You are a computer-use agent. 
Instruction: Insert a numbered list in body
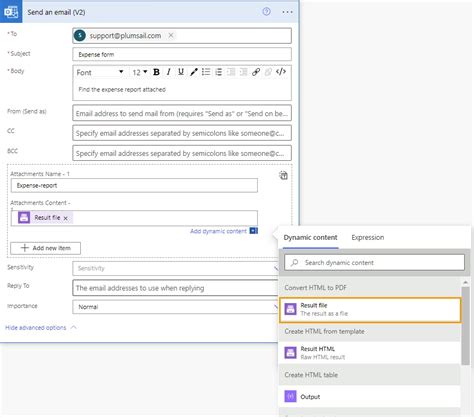pos(219,72)
